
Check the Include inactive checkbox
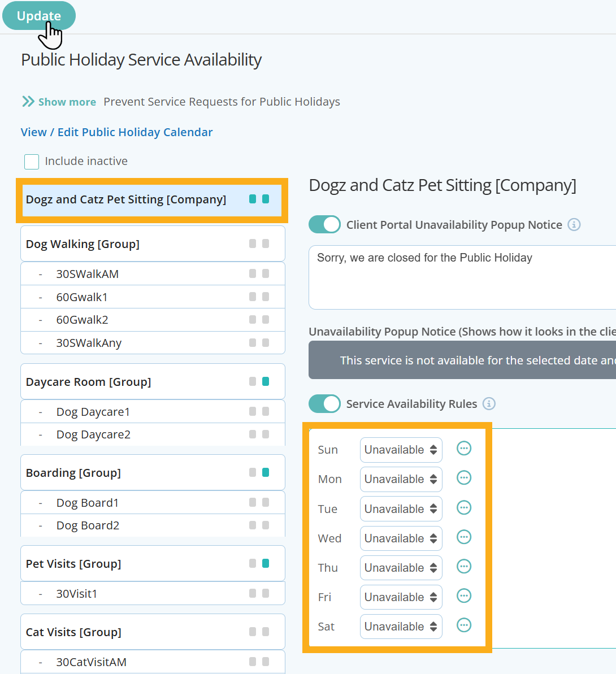[32, 162]
